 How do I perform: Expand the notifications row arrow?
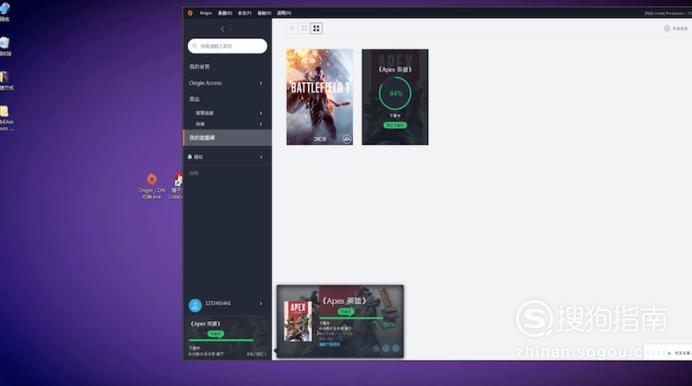[x=261, y=157]
